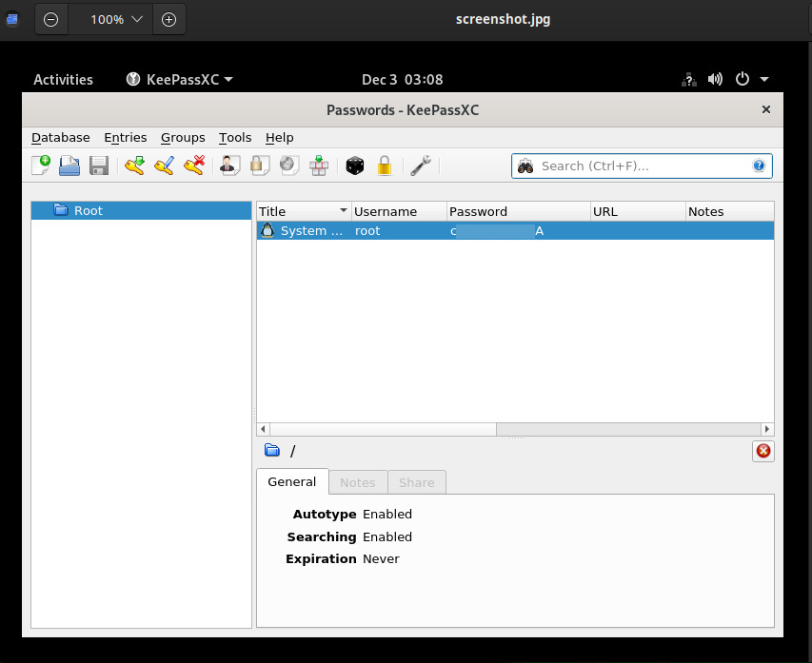Copy URL to clipboard globe icon
The height and width of the screenshot is (663, 812).
289,166
